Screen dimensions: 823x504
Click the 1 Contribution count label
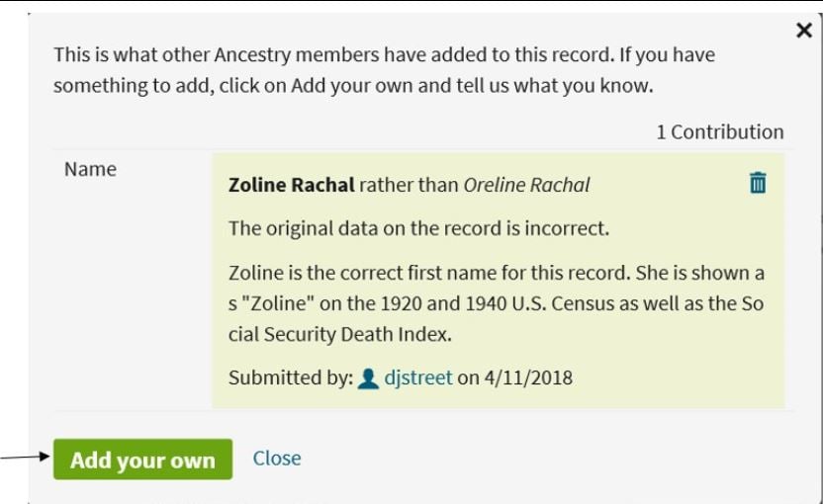(720, 132)
